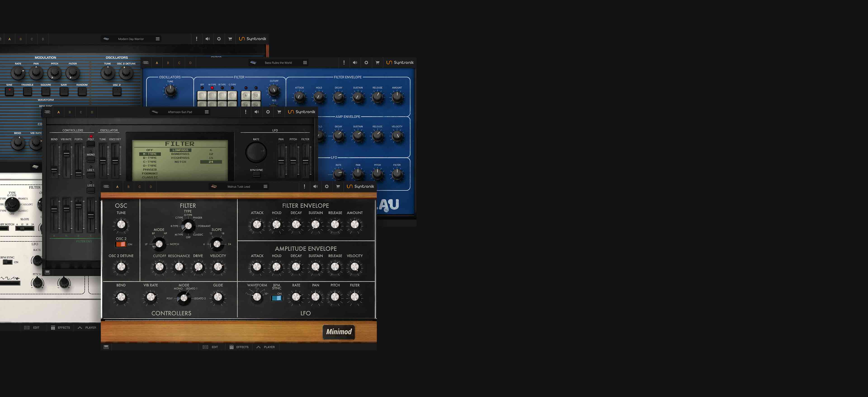Viewport: 868px width, 397px height.
Task: Select part C tab in Minimod window
Action: (139, 187)
